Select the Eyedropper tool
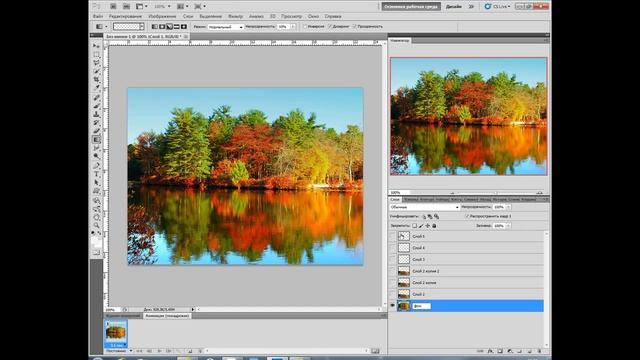640x360 pixels. coord(96,88)
